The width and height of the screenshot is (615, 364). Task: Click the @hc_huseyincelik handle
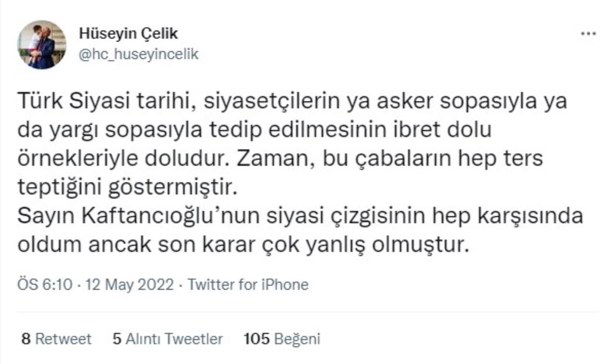click(138, 54)
